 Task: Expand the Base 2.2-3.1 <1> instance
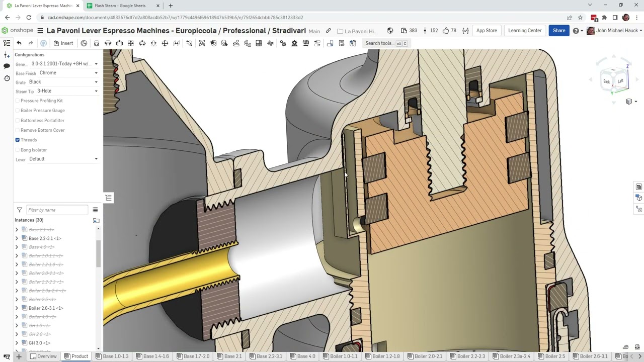point(17,238)
